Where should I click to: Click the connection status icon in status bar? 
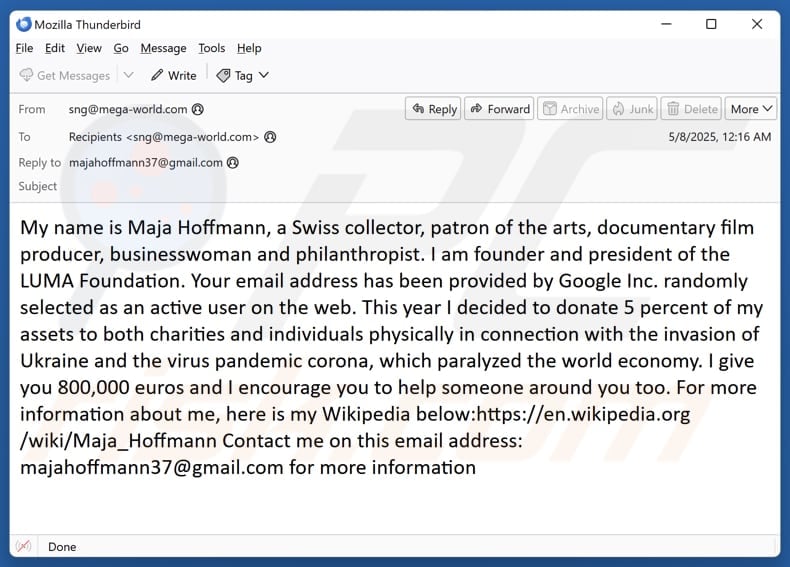point(23,546)
